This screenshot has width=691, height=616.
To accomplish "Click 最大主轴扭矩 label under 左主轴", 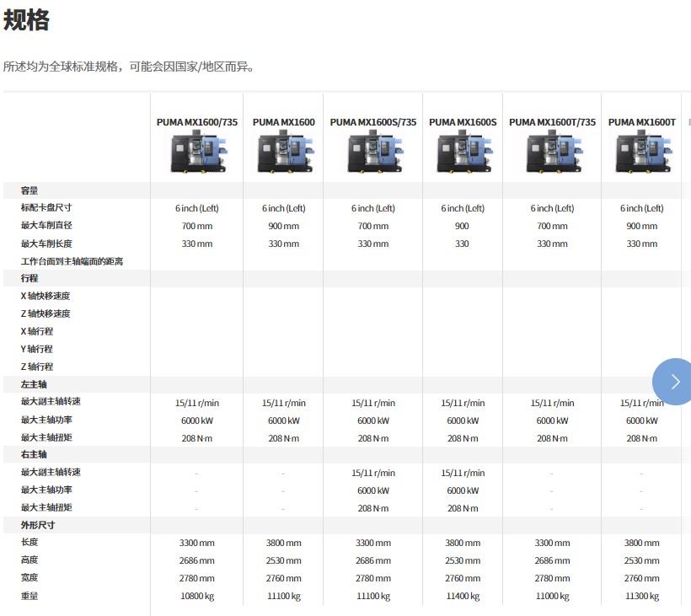I will [x=46, y=437].
